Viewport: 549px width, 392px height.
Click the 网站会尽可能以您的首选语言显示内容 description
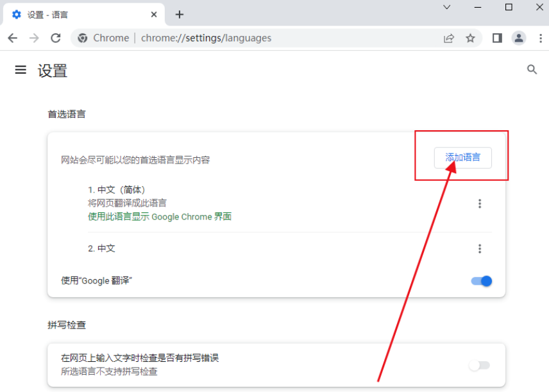coord(135,160)
